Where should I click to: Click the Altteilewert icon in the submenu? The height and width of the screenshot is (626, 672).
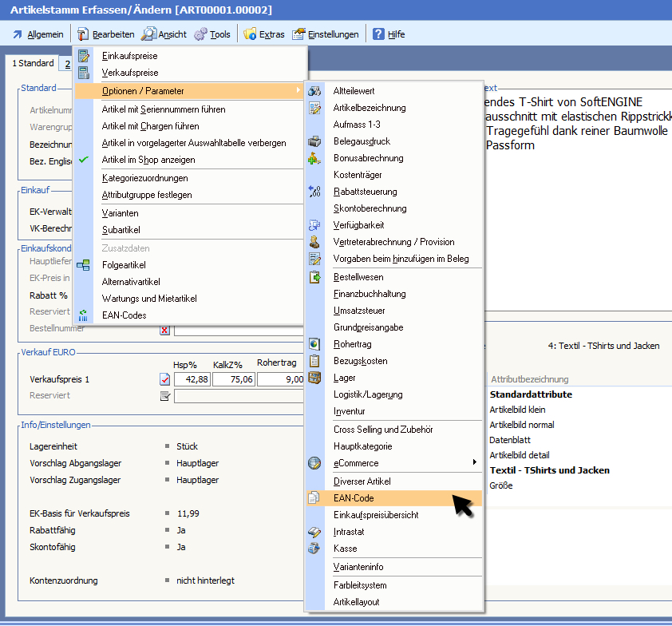pos(314,91)
